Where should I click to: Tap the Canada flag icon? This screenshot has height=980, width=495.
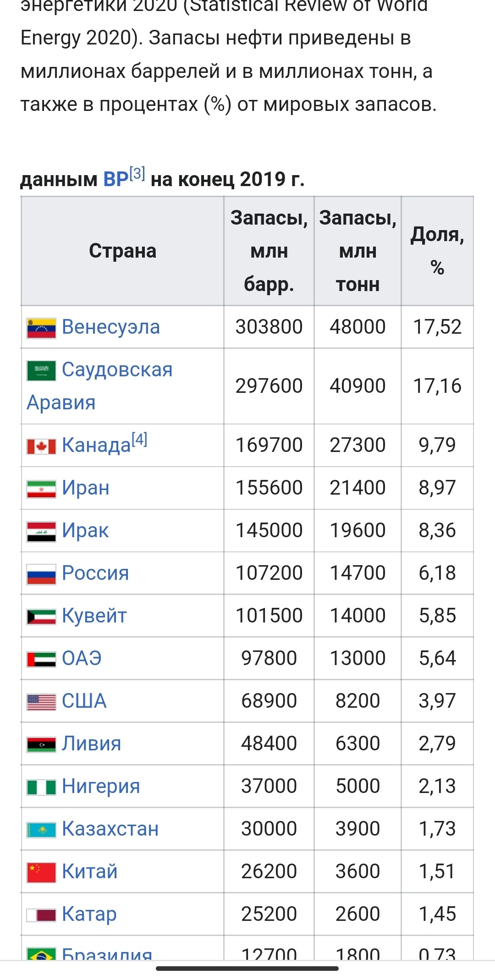point(41,446)
